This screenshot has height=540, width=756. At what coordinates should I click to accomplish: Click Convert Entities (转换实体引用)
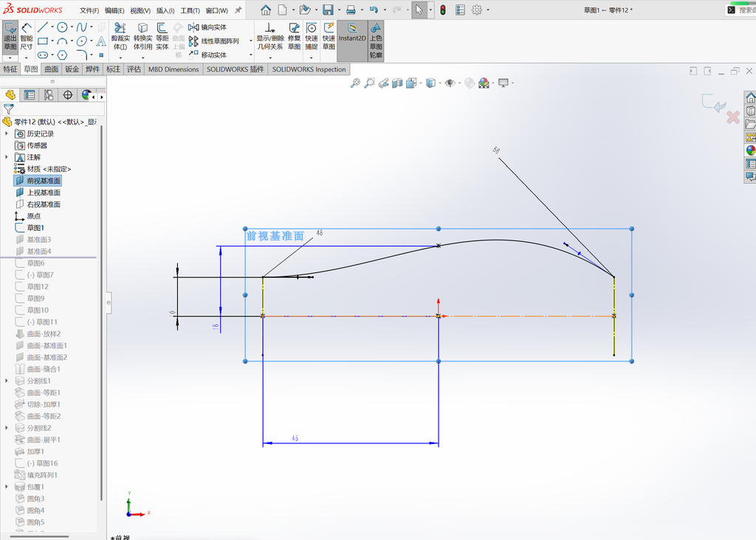(x=142, y=37)
